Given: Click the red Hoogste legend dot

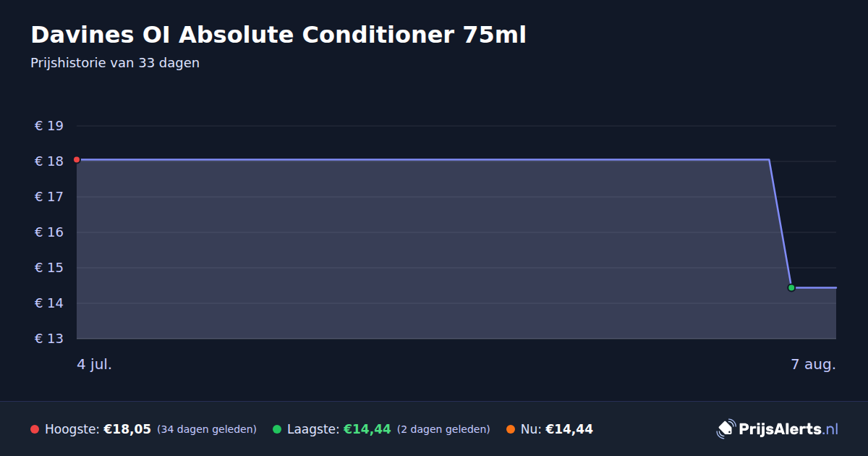Looking at the screenshot, I should (35, 429).
